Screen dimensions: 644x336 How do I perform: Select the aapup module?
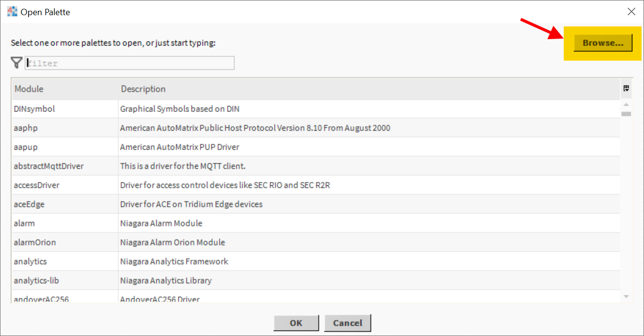pos(25,147)
